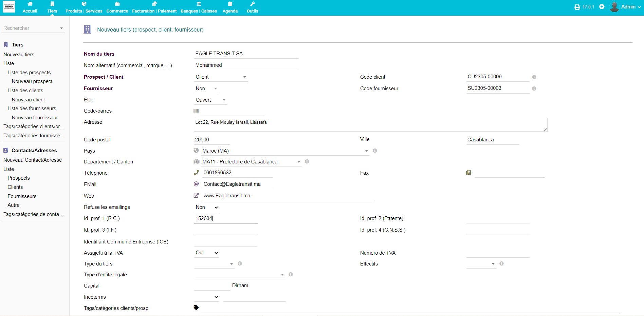Change the Assujetti à la TVA selector
This screenshot has width=644, height=316.
206,253
